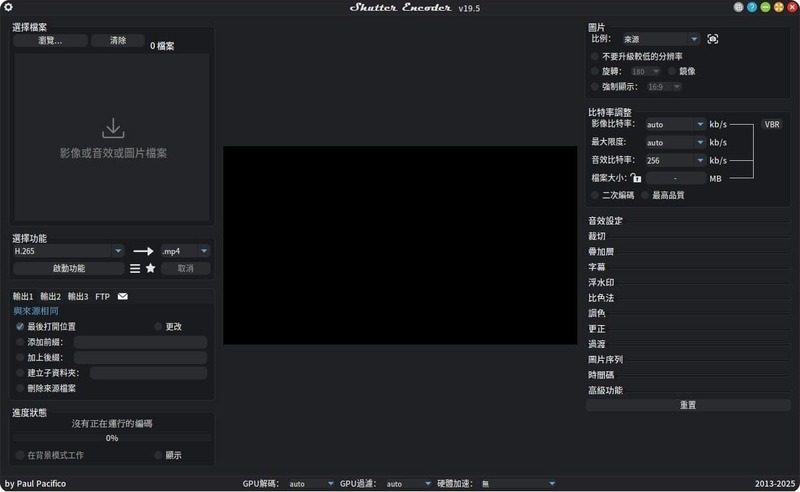The width and height of the screenshot is (800, 492).
Task: Click the 0% progress bar
Action: [x=112, y=438]
